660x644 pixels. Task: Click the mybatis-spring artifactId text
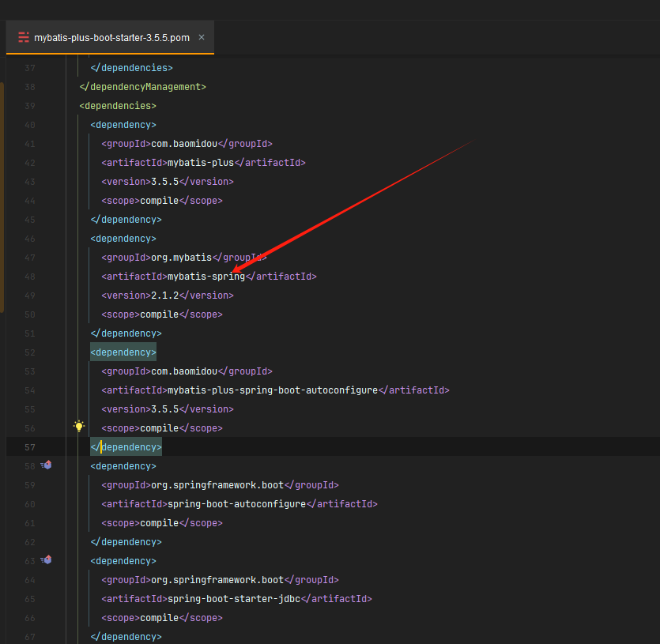[206, 277]
